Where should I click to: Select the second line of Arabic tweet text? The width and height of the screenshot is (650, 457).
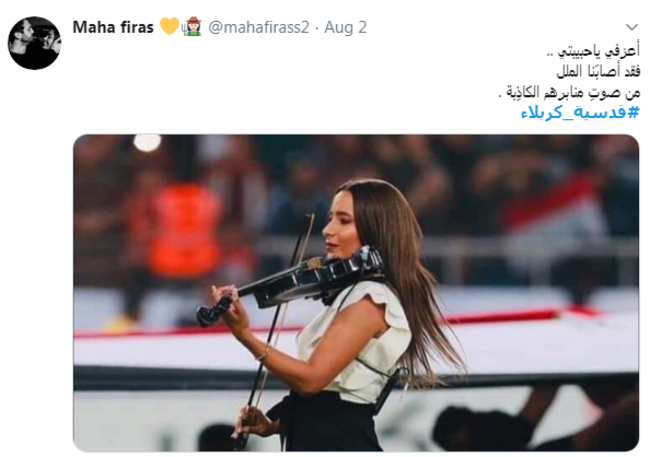[598, 72]
